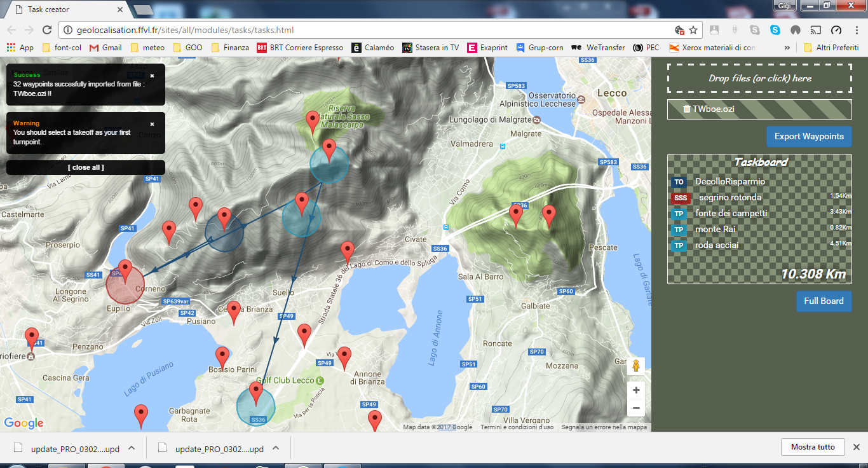Screen dimensions: 868x468
Task: Delete TWboe.ozi using the trash icon
Action: tap(686, 109)
